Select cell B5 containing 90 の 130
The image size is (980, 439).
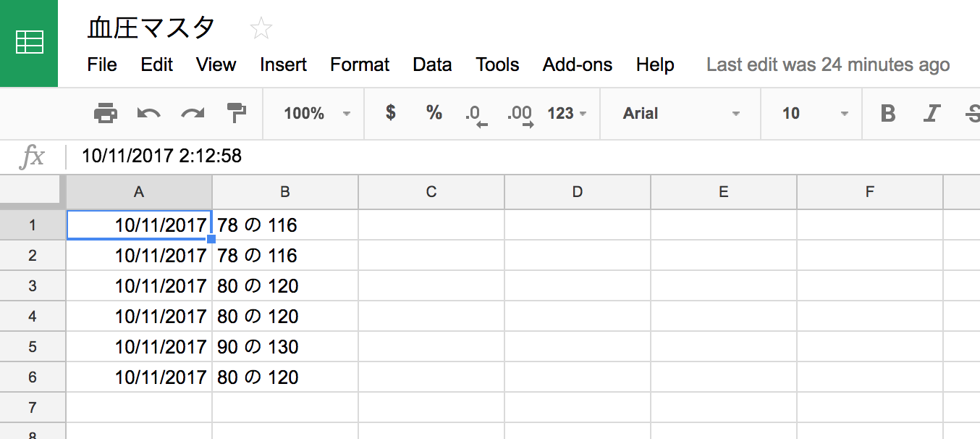point(285,347)
